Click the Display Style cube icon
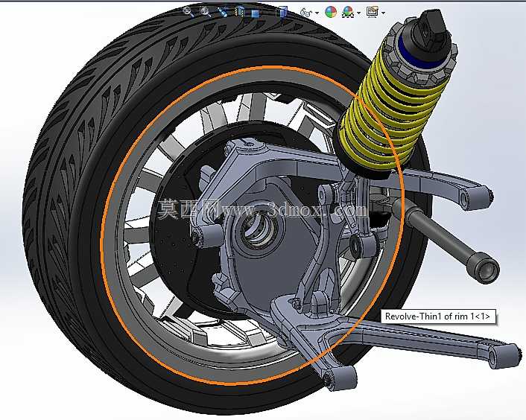Screen dimensions: 526x420 [282, 13]
